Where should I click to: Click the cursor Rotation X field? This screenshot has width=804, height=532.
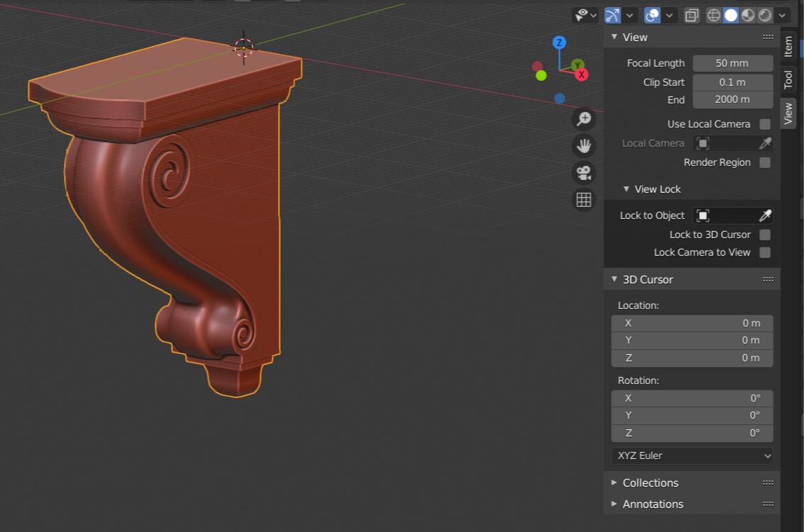692,398
